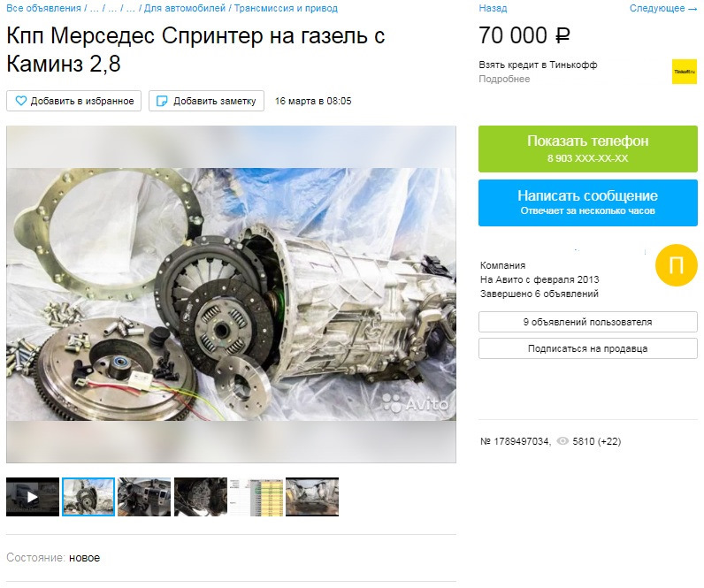Subscribe with Подписаться на продавца

(588, 348)
